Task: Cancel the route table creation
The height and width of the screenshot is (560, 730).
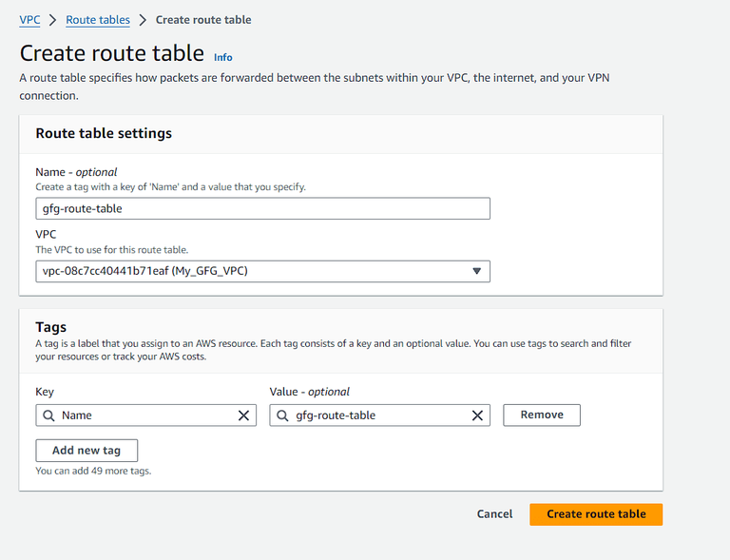Action: point(494,514)
